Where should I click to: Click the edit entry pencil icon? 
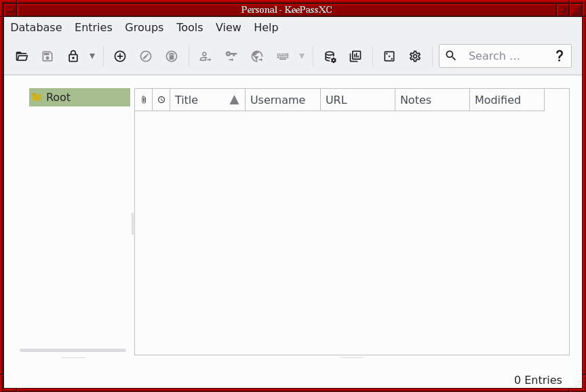(146, 56)
